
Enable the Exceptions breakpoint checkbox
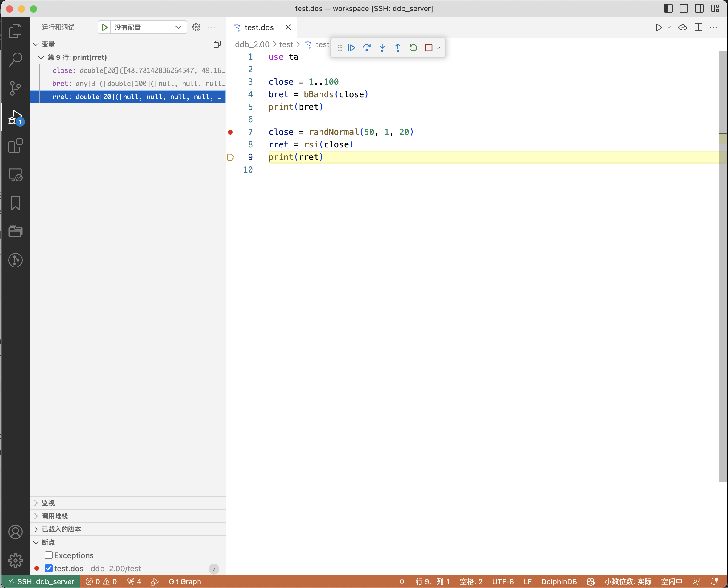[48, 555]
